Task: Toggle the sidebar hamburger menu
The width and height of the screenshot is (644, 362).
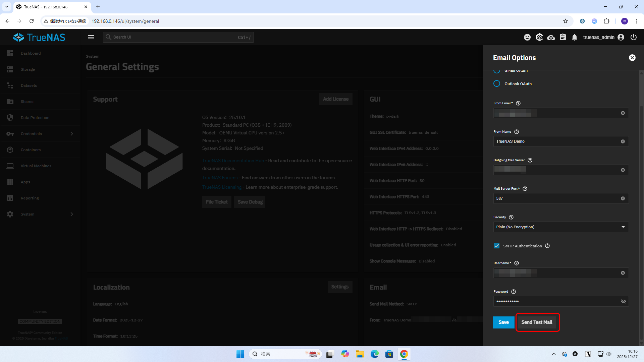Action: click(91, 37)
